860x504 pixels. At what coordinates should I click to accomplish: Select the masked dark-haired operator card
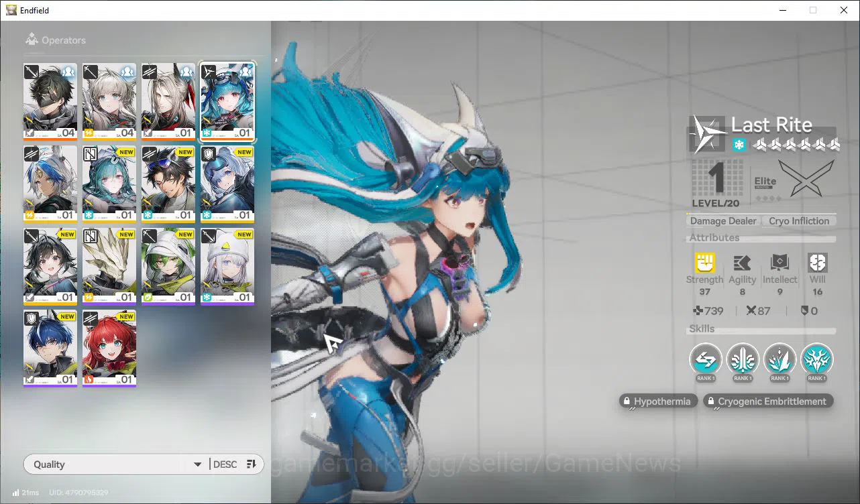tap(50, 101)
